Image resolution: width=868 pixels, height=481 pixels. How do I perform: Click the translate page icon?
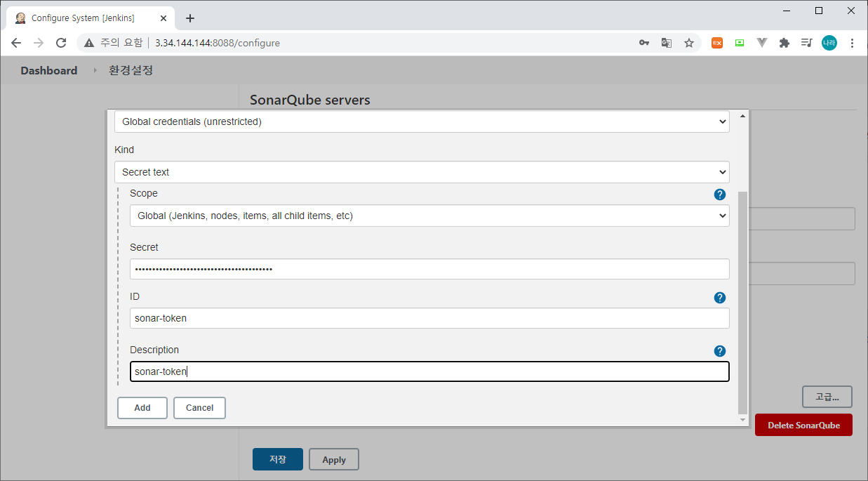coord(667,43)
